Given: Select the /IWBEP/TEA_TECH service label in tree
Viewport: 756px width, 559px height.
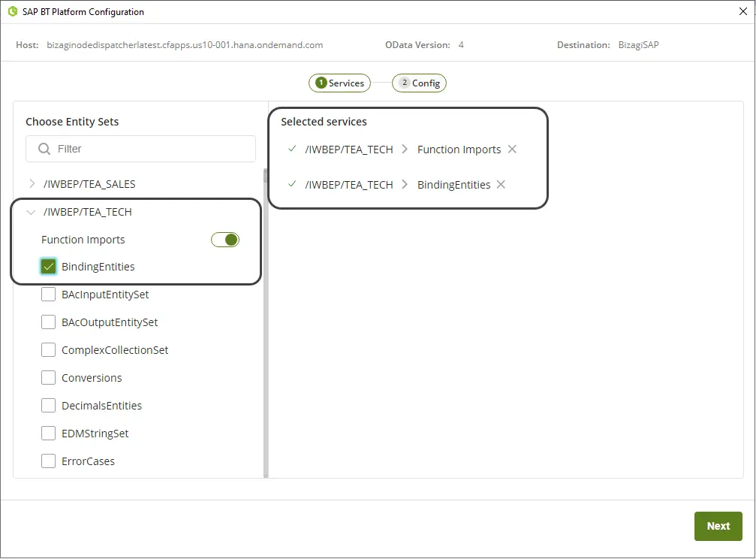Looking at the screenshot, I should click(x=87, y=212).
